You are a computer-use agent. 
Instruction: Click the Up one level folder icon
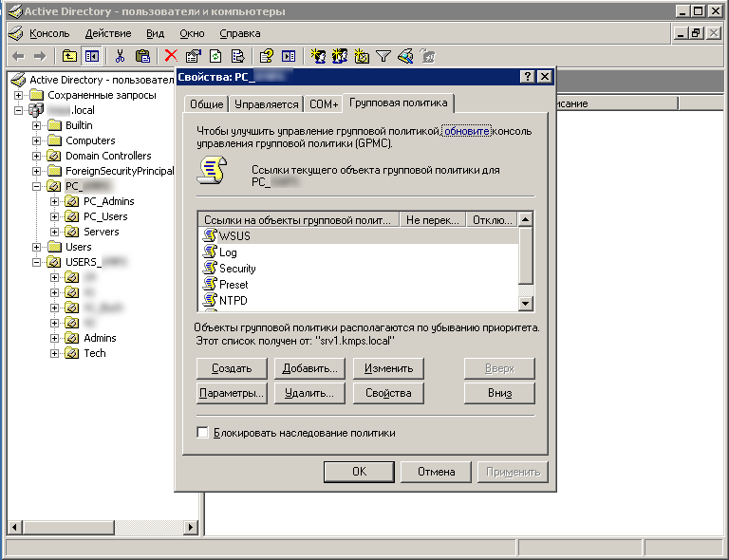(69, 56)
